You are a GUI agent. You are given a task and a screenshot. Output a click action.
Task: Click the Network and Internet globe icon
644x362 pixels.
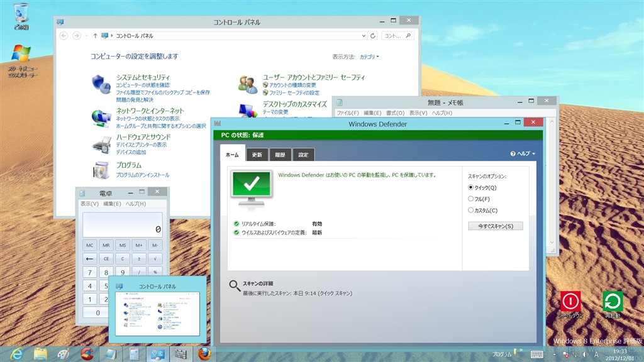(101, 118)
